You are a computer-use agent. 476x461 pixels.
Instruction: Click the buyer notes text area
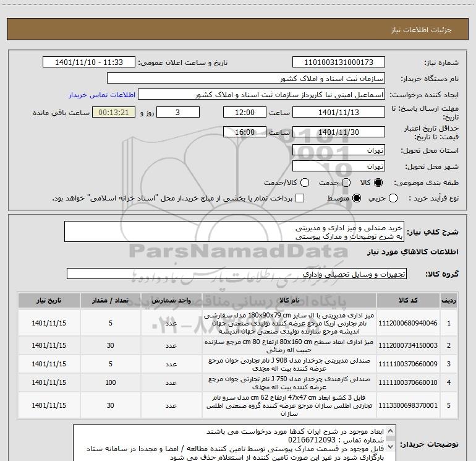click(x=234, y=443)
